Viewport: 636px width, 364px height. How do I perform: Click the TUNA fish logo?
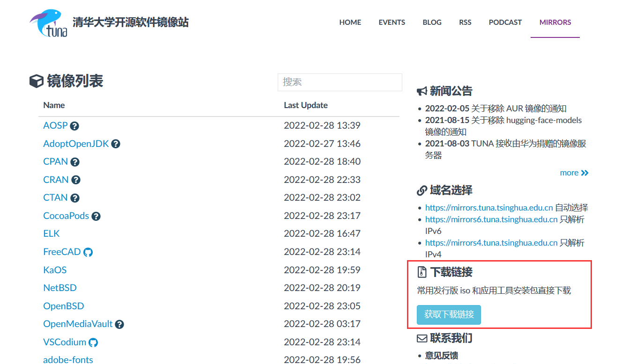pyautogui.click(x=49, y=23)
